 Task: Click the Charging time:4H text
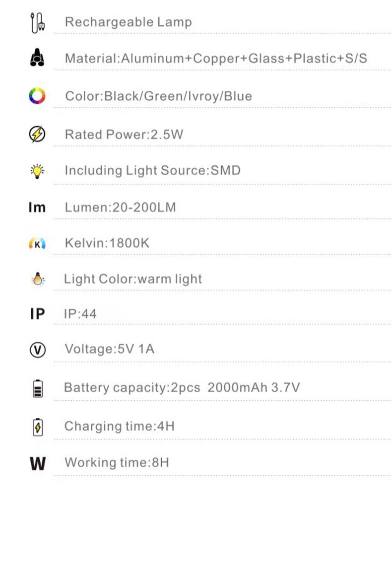click(119, 426)
